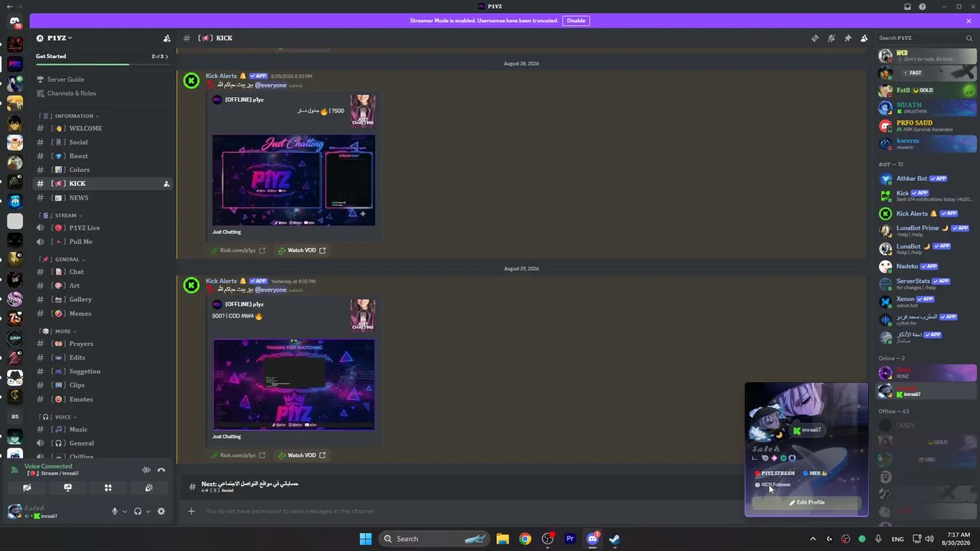The image size is (980, 551).
Task: Open Just Chatting stream thumbnail
Action: click(294, 180)
